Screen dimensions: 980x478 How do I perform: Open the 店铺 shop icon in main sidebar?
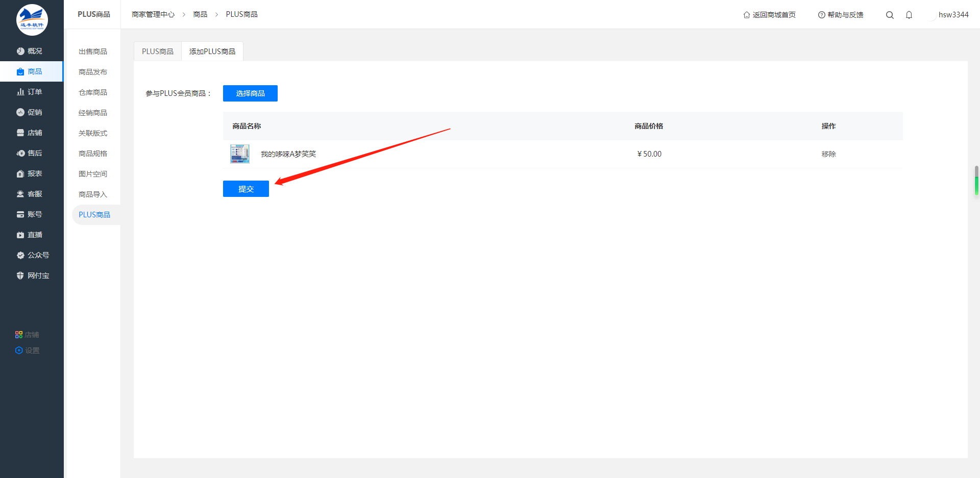point(20,133)
